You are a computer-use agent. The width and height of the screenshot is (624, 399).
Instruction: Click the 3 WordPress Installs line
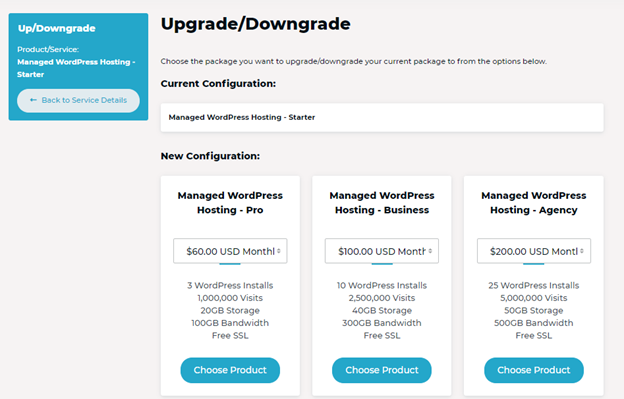(x=230, y=285)
